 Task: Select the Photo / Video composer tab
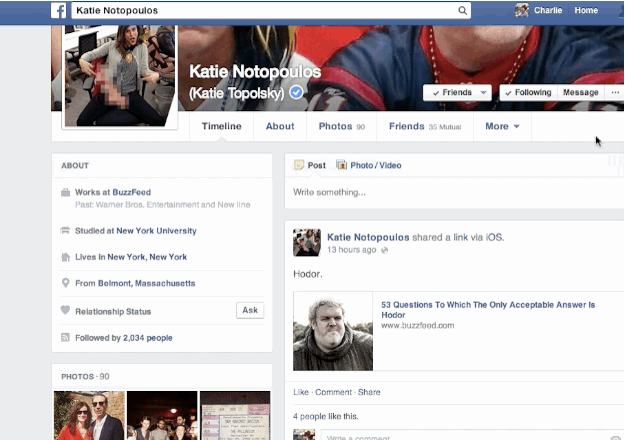[369, 165]
